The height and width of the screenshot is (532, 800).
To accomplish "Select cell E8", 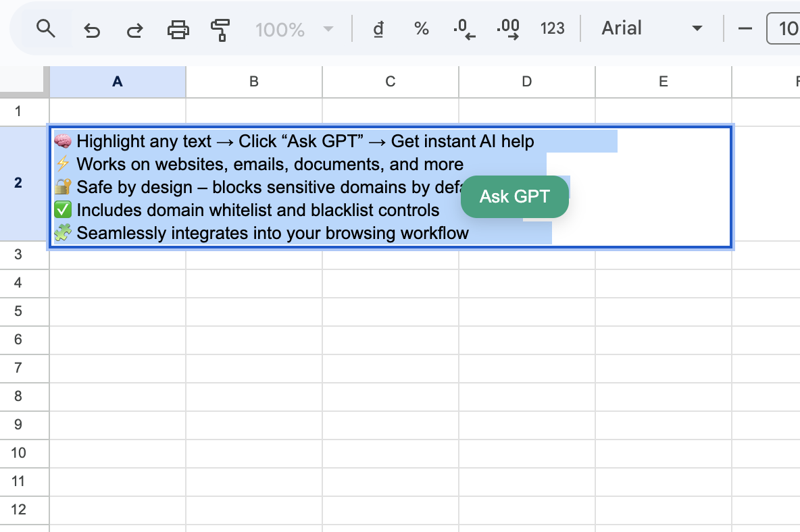I will pos(664,396).
